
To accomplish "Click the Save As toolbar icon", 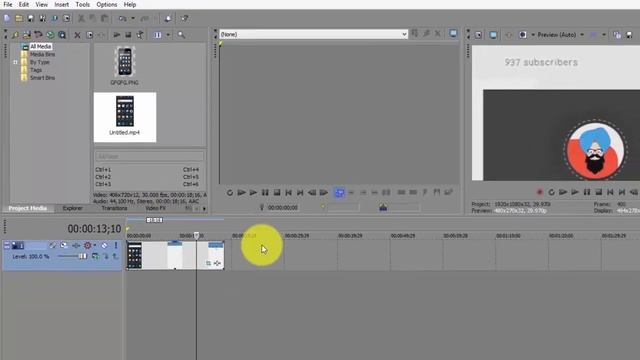I will click(x=42, y=18).
